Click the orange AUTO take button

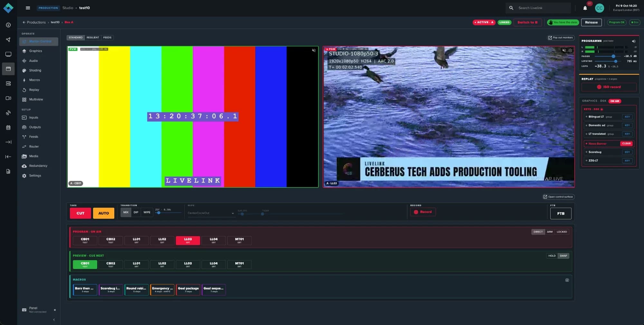[x=104, y=213]
